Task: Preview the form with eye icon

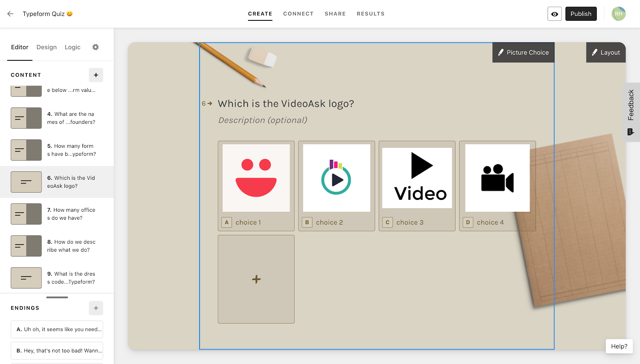Action: (x=554, y=14)
